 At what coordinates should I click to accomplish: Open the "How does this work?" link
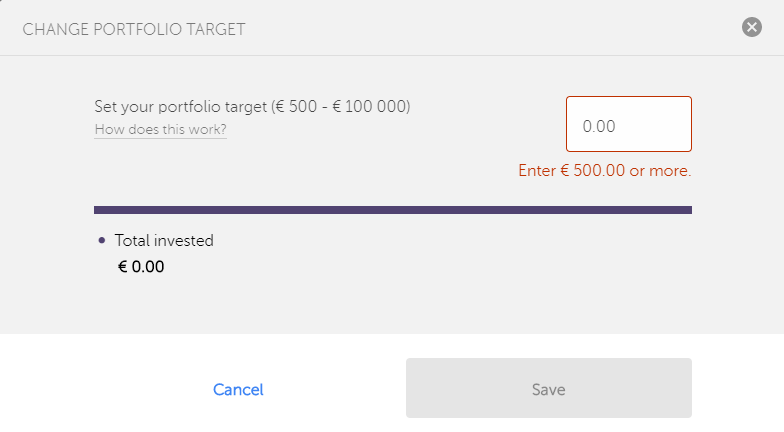pos(160,130)
